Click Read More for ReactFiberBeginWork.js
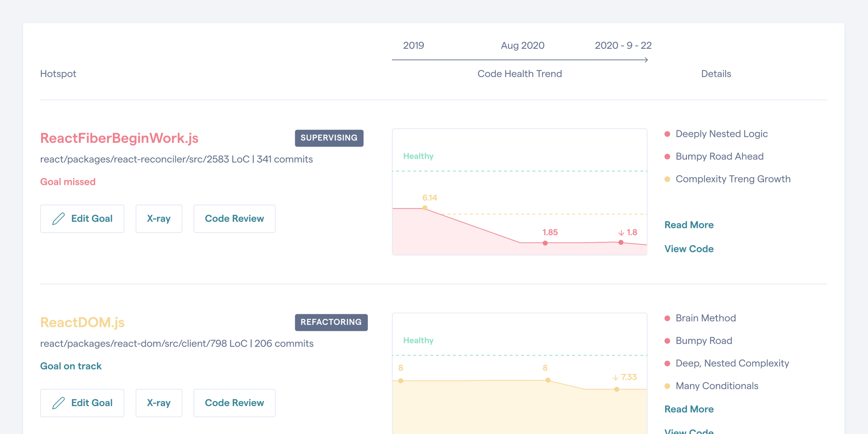This screenshot has height=434, width=868. 689,225
